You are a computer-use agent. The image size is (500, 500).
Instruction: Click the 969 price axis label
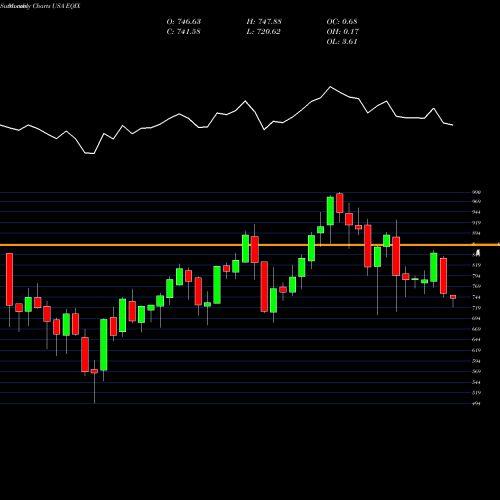click(x=477, y=201)
